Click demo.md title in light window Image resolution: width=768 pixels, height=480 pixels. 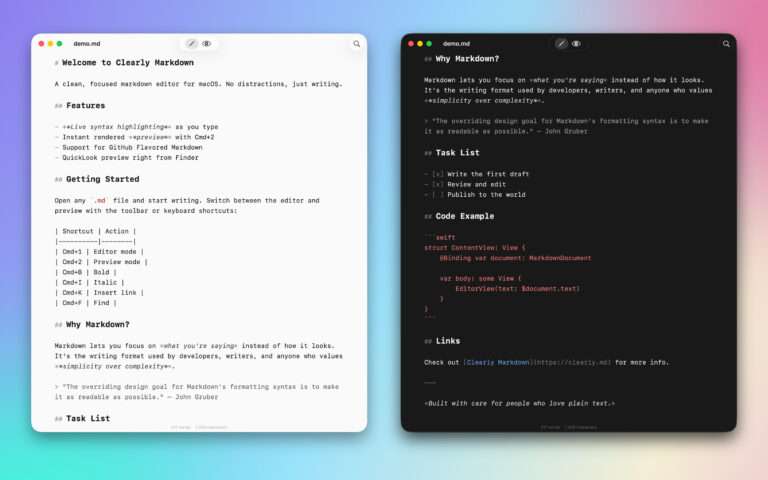(x=87, y=44)
